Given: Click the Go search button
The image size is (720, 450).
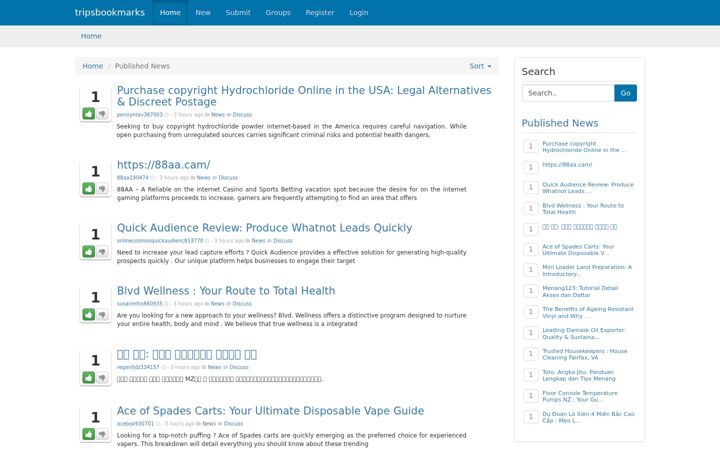Looking at the screenshot, I should [x=625, y=93].
